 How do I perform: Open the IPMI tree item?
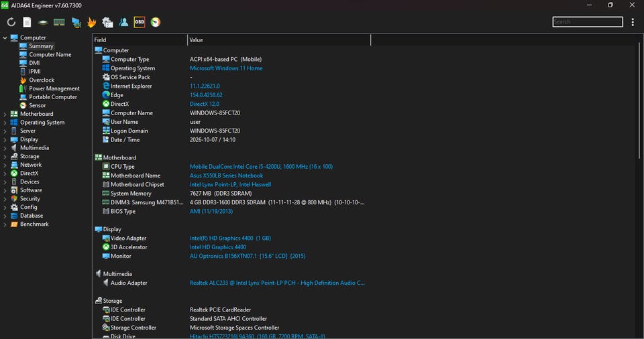click(x=35, y=72)
